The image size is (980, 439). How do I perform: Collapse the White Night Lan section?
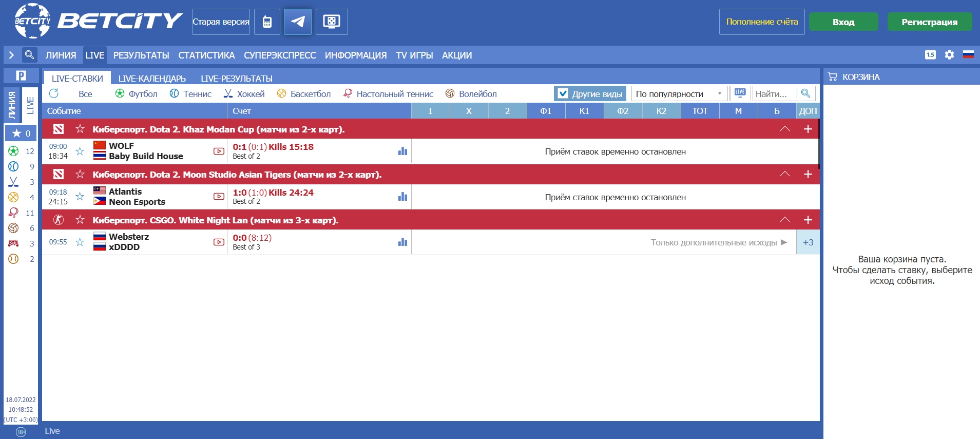[x=784, y=220]
